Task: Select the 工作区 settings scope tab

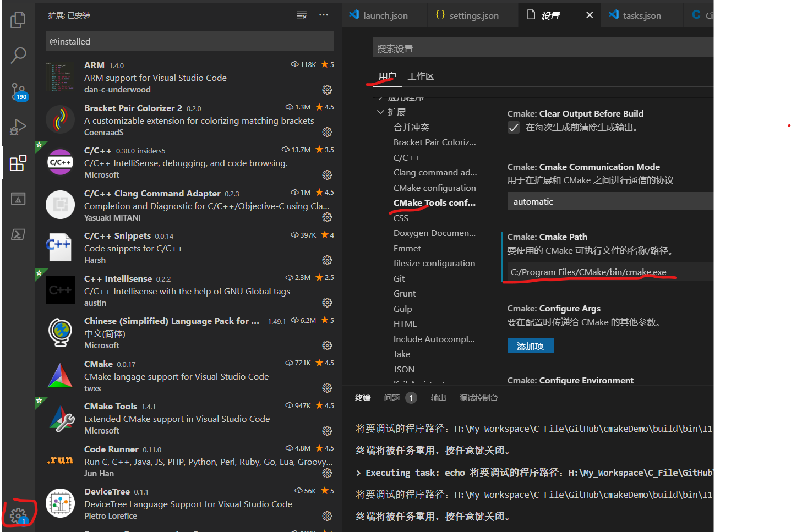Action: pos(421,76)
